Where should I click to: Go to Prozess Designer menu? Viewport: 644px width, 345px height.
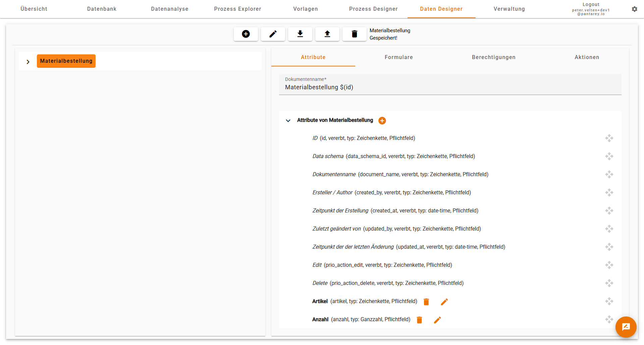pyautogui.click(x=373, y=9)
